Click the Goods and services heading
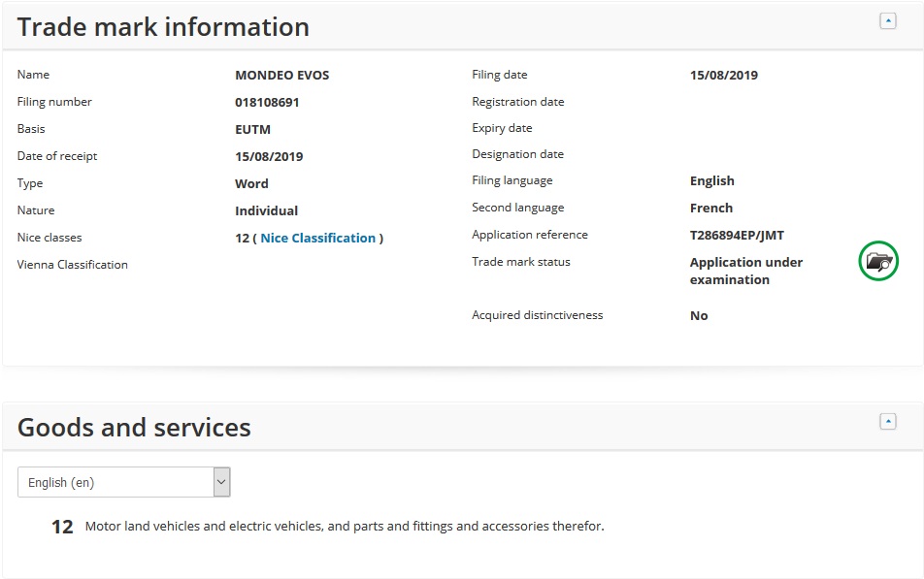The width and height of the screenshot is (924, 579). (x=134, y=427)
